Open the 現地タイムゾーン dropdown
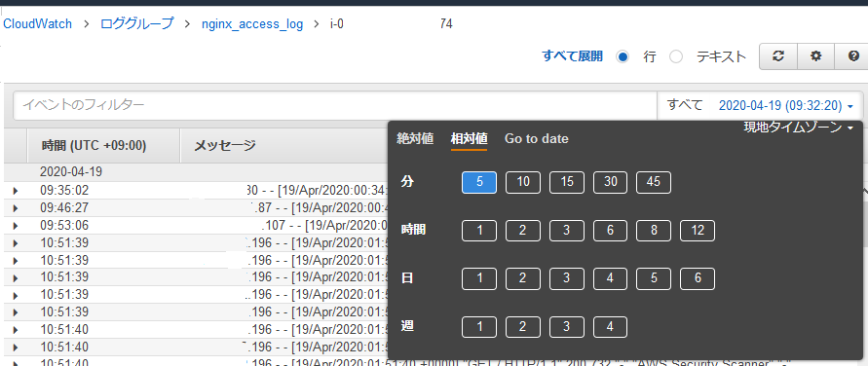This screenshot has width=868, height=366. point(799,128)
